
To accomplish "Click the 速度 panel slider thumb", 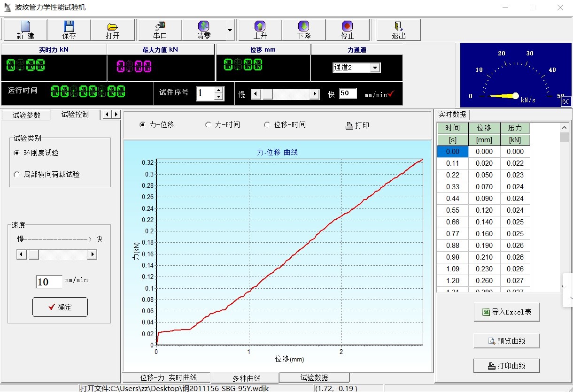I will tap(34, 254).
